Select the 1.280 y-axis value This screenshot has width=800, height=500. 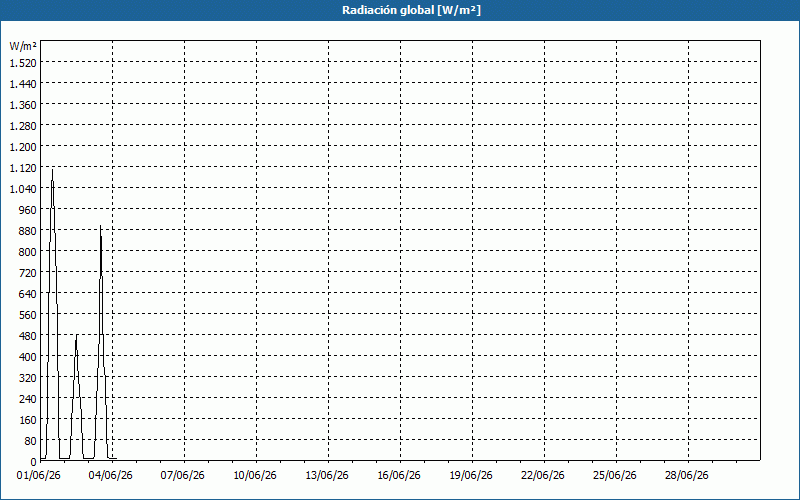pyautogui.click(x=23, y=126)
